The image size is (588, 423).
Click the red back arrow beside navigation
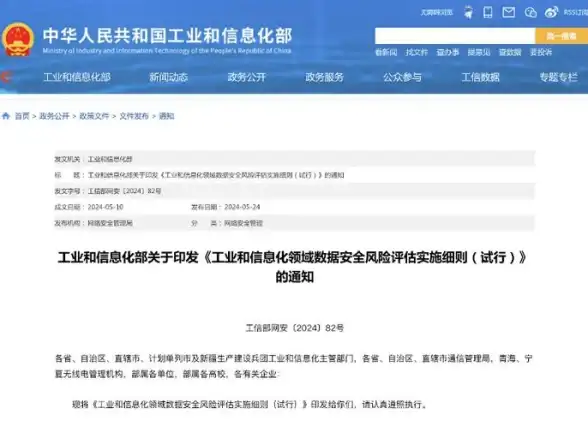pos(5,77)
